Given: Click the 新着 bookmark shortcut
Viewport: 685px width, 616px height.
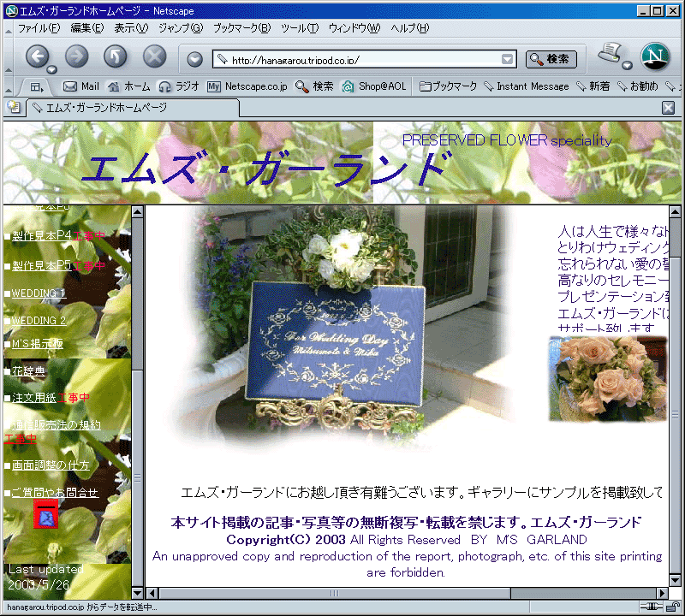Looking at the screenshot, I should click(x=593, y=86).
